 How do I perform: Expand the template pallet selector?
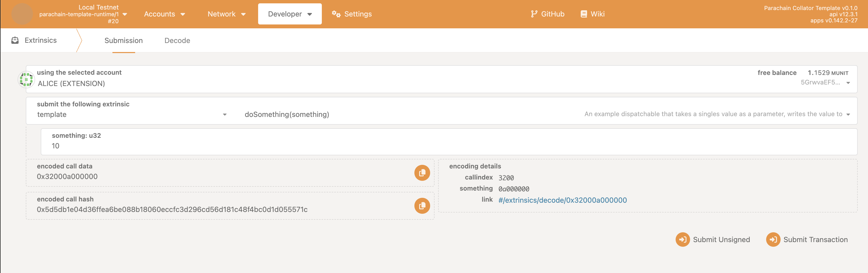[132, 114]
